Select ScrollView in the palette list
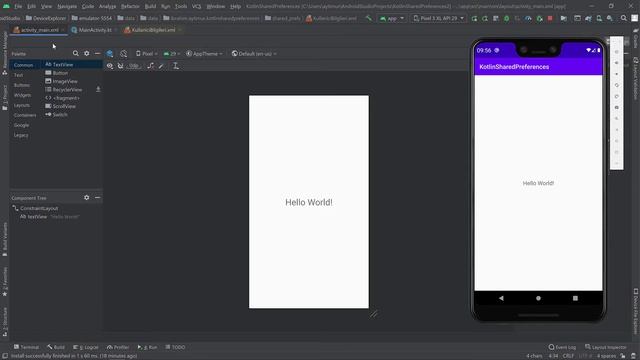This screenshot has width=640, height=360. (x=73, y=106)
